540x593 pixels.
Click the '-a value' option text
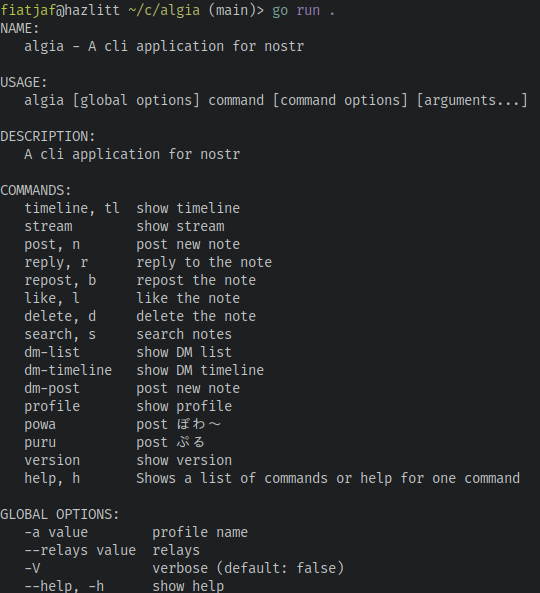pos(56,532)
